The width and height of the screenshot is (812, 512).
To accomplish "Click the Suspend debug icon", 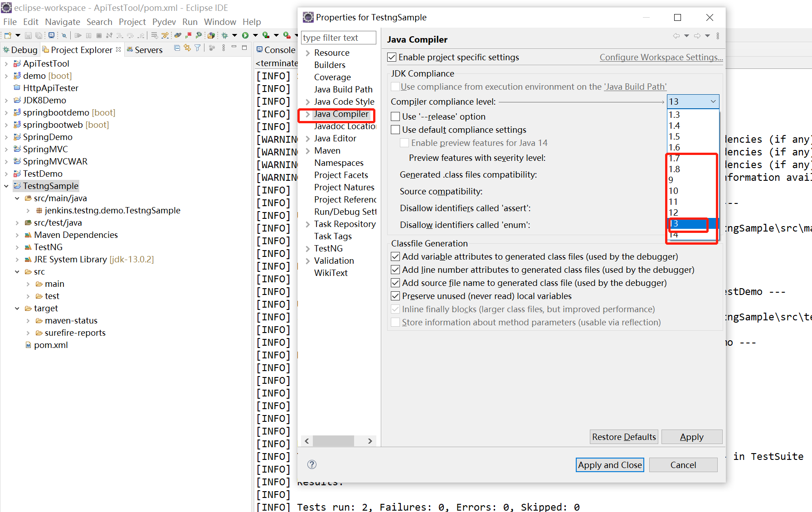I will point(88,35).
